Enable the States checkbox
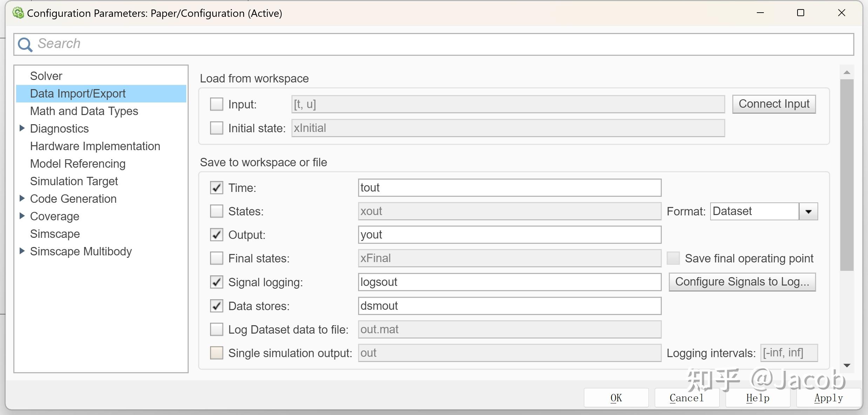The width and height of the screenshot is (868, 415). [x=216, y=211]
